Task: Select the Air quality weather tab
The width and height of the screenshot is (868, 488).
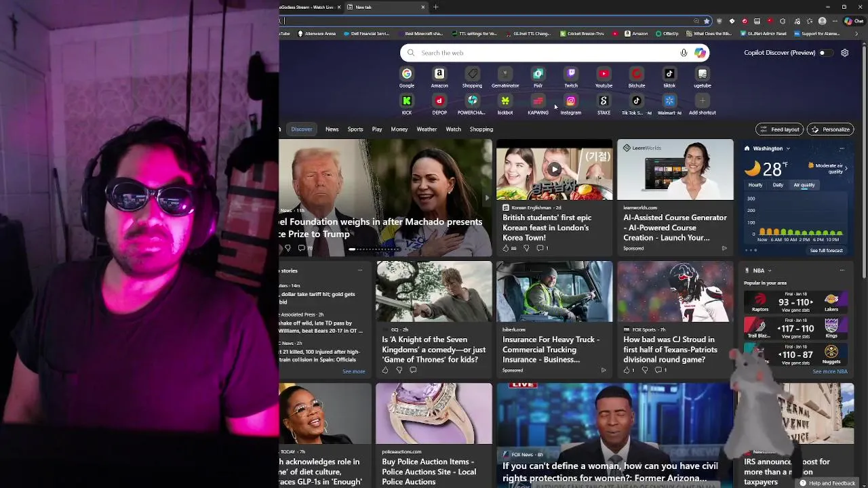Action: (x=804, y=184)
